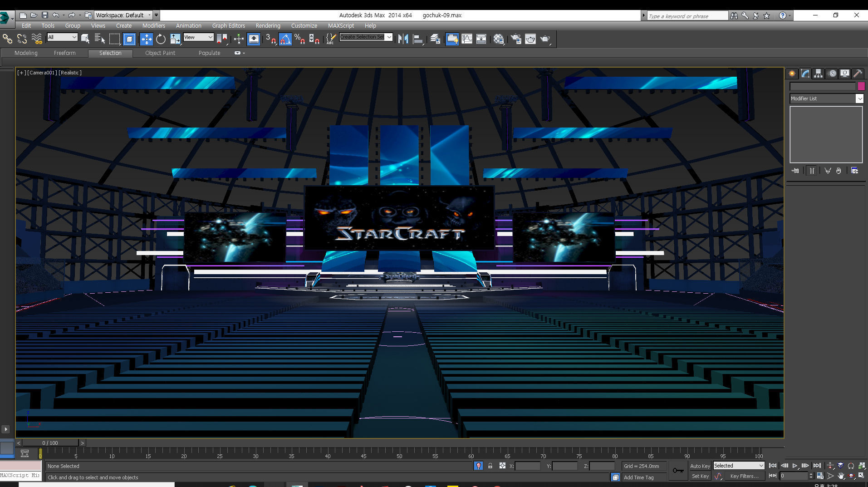Open the Select by Name list
868x487 pixels.
(x=99, y=39)
